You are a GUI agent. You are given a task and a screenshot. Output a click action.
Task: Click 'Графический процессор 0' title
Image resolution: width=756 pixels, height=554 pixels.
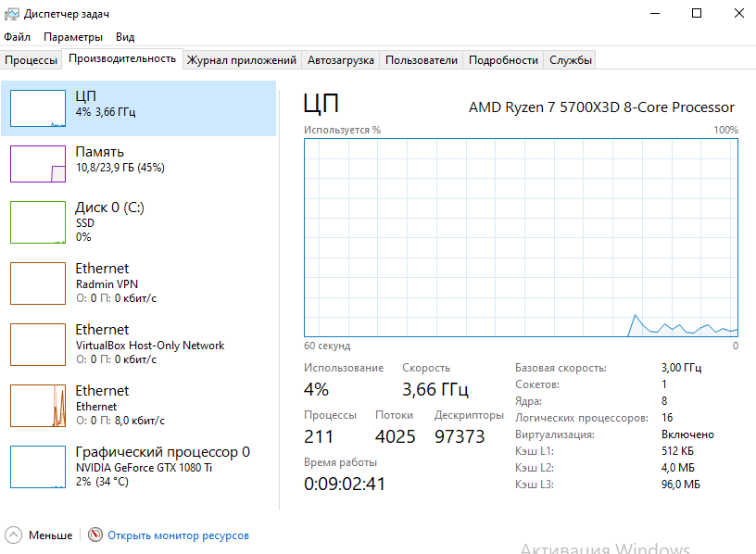click(x=163, y=452)
